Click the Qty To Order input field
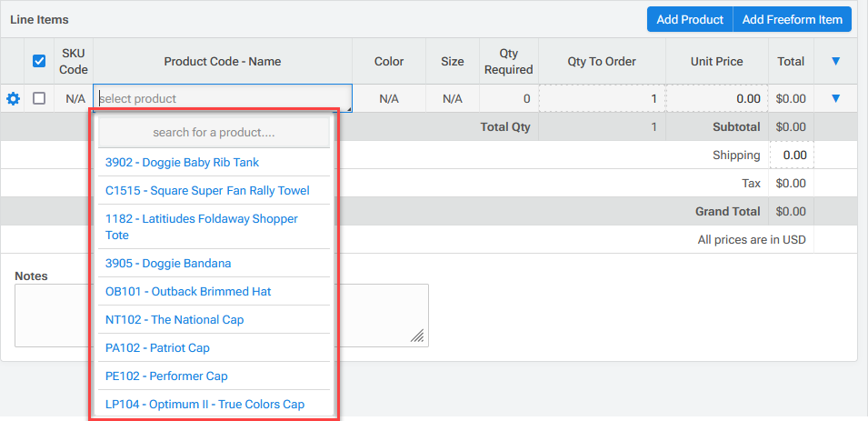 pos(602,98)
